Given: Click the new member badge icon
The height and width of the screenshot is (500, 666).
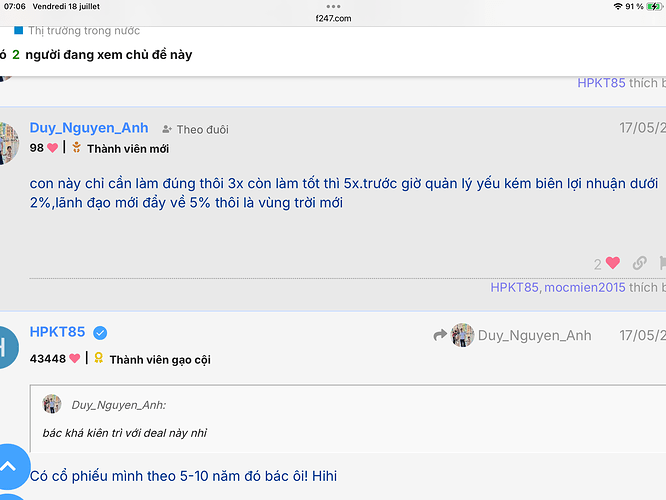Looking at the screenshot, I should [76, 148].
